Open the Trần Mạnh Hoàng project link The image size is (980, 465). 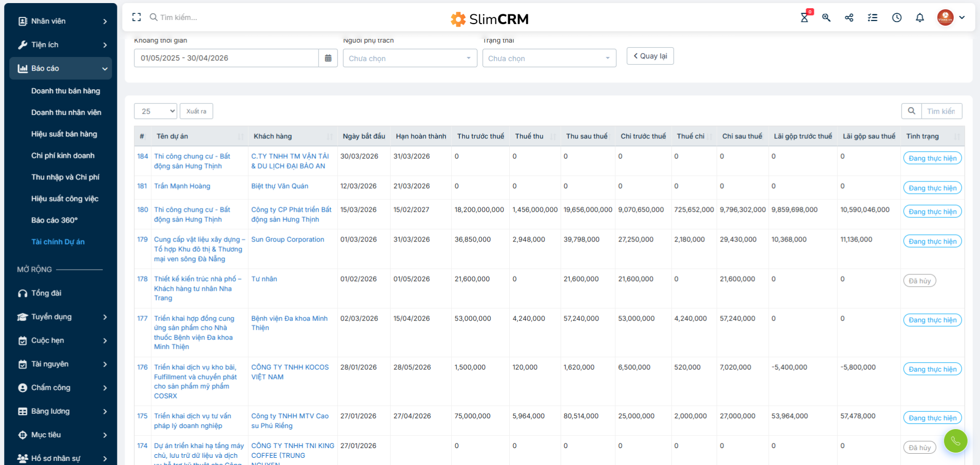point(182,186)
